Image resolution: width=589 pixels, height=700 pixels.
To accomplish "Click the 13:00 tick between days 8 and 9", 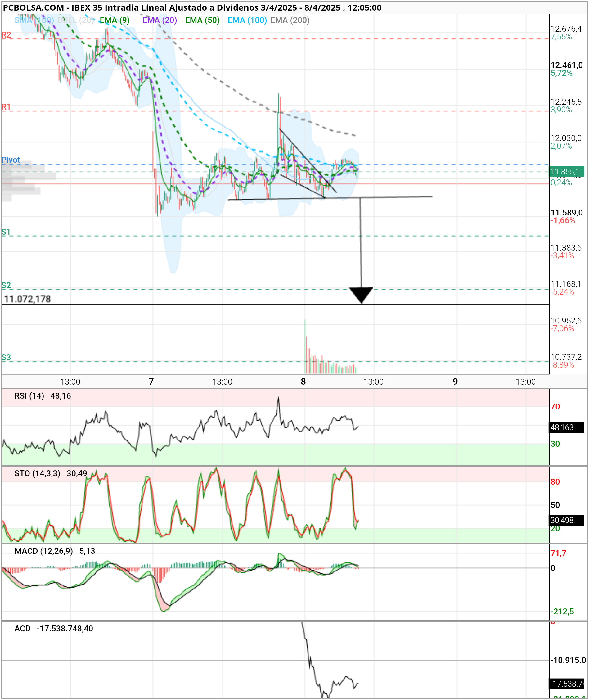I will [374, 382].
